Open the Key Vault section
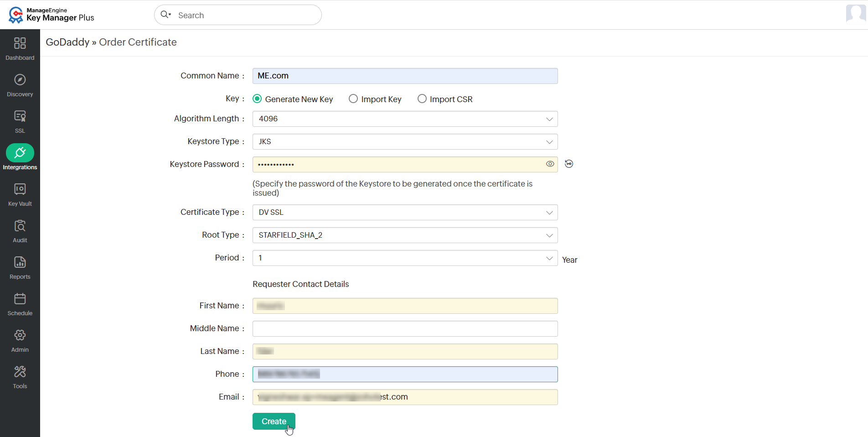This screenshot has height=437, width=868. 20,194
